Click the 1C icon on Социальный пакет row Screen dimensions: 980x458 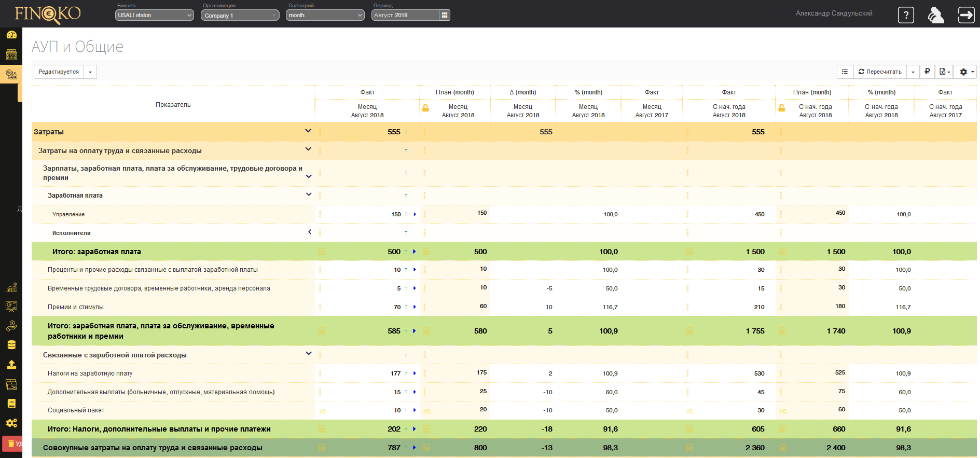point(322,411)
